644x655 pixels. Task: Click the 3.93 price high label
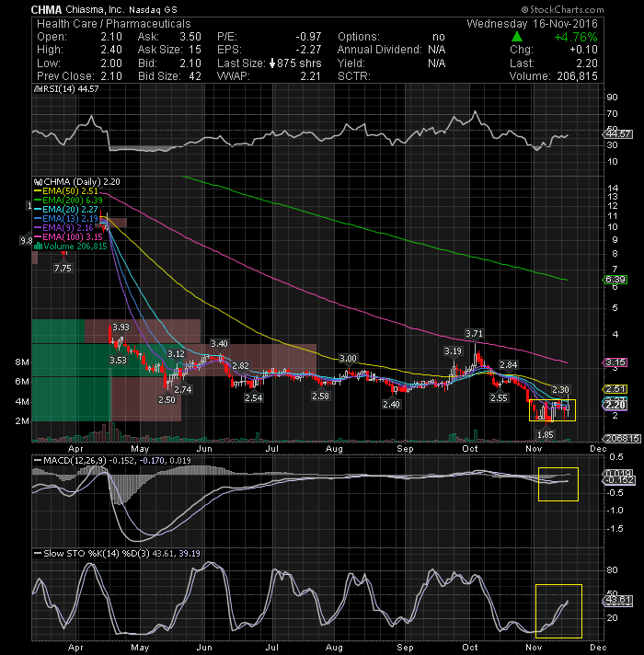(x=121, y=327)
